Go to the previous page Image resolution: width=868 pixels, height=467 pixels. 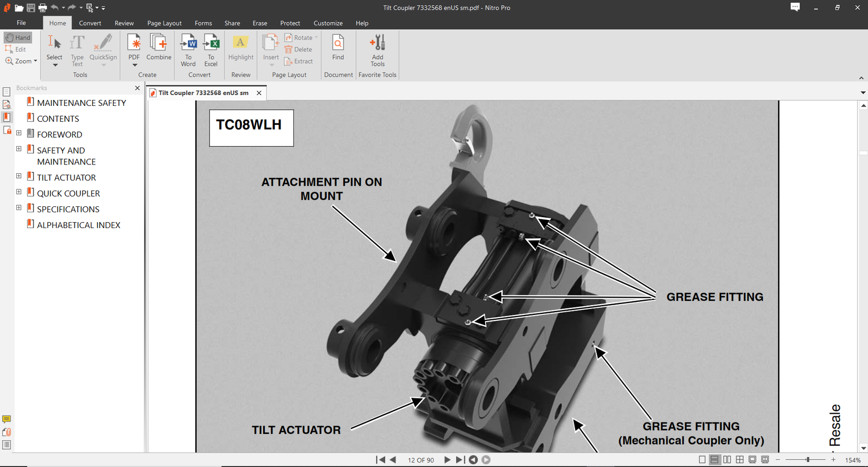[393, 459]
